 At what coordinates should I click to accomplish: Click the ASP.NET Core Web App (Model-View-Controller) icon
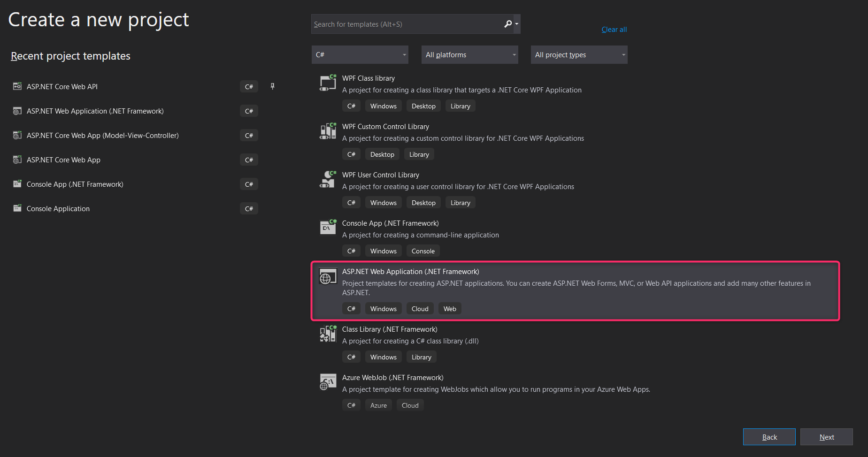coord(17,135)
